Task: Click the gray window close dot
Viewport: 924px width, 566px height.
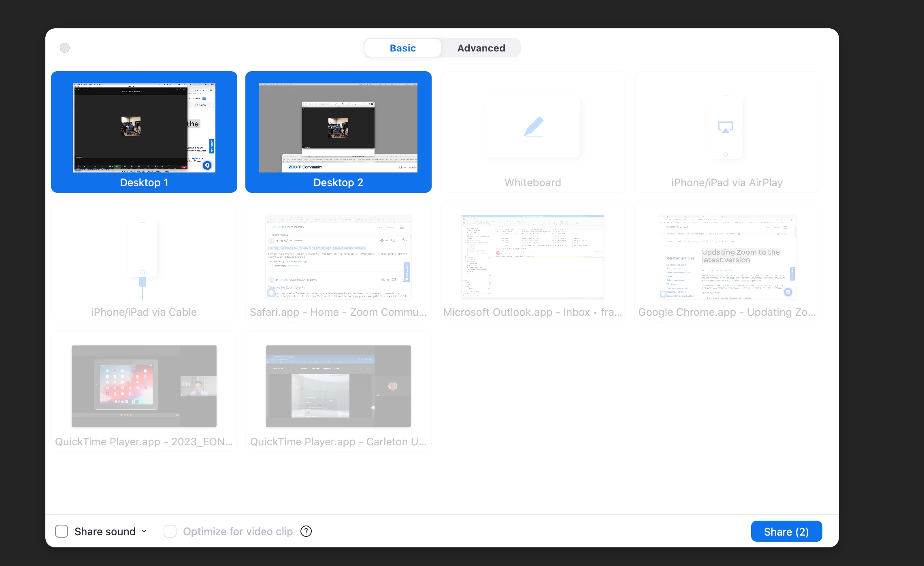Action: (65, 48)
